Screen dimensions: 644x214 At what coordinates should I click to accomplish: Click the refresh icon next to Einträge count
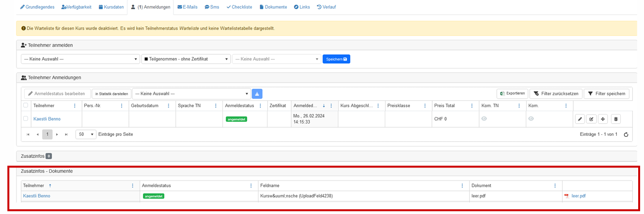click(x=626, y=134)
